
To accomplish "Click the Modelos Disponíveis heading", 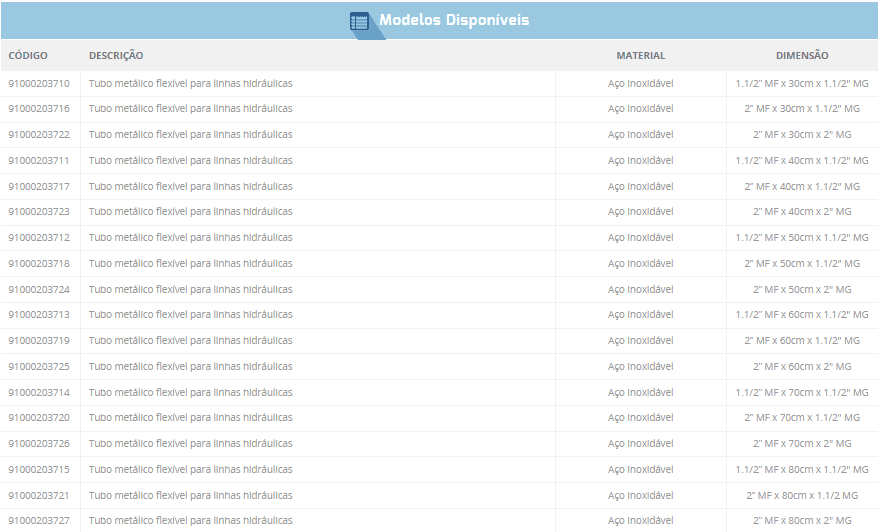I will tap(454, 20).
